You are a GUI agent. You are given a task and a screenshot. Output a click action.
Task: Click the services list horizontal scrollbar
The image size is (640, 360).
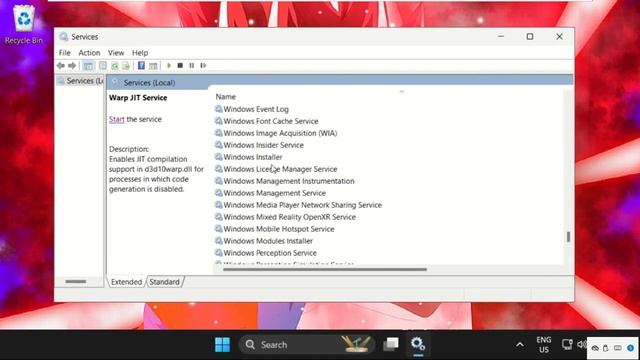tap(324, 269)
